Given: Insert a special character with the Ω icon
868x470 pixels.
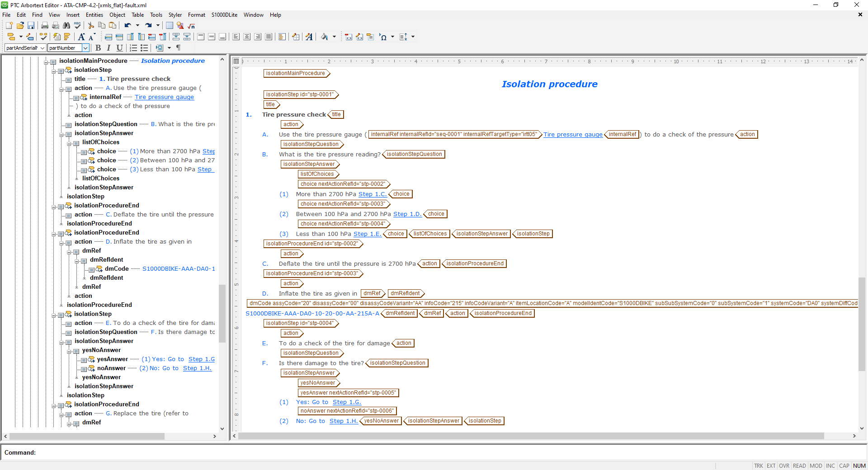Looking at the screenshot, I should click(384, 37).
